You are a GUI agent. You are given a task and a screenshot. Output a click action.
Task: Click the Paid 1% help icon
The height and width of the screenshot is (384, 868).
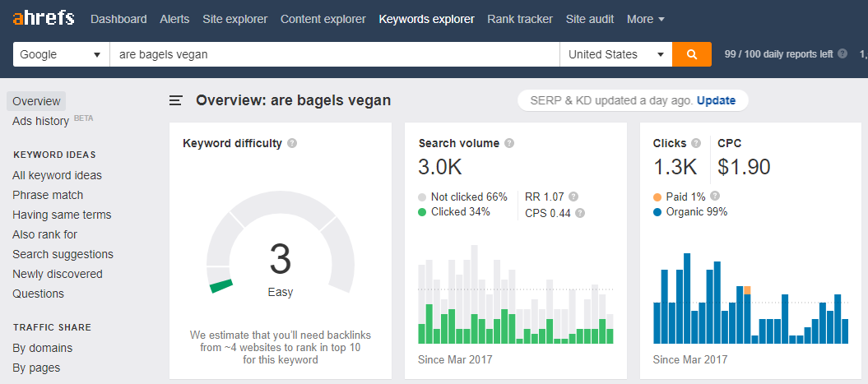pyautogui.click(x=715, y=196)
